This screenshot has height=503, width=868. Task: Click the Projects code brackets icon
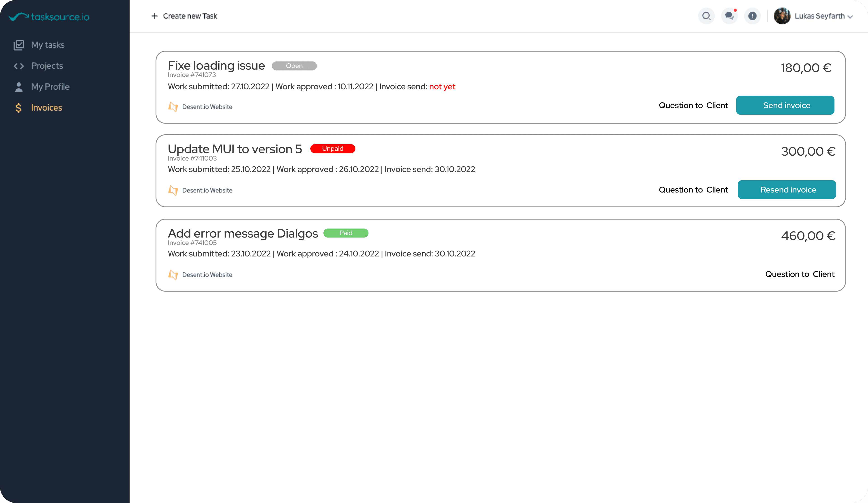19,66
